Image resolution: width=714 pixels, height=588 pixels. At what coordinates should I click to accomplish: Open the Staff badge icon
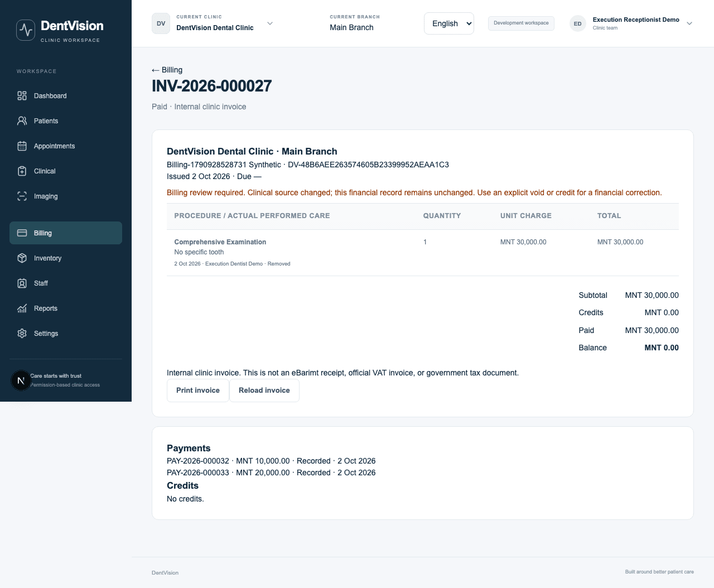(22, 283)
